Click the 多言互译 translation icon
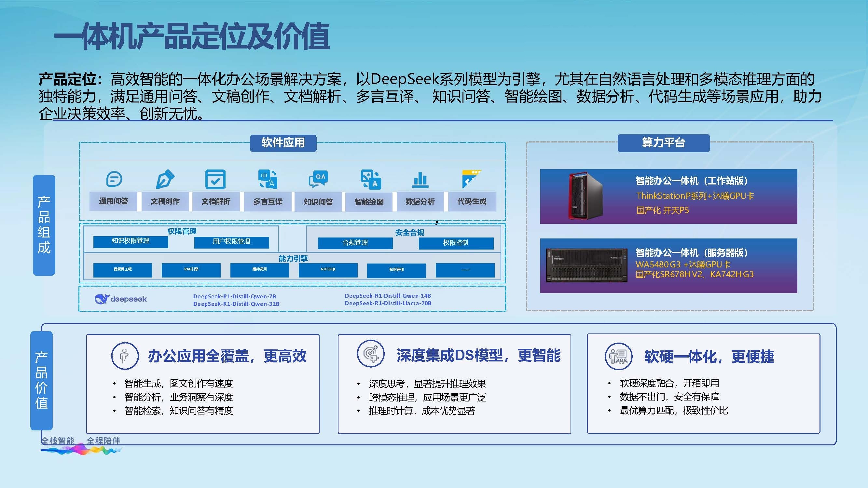Image resolution: width=868 pixels, height=488 pixels. (x=268, y=179)
